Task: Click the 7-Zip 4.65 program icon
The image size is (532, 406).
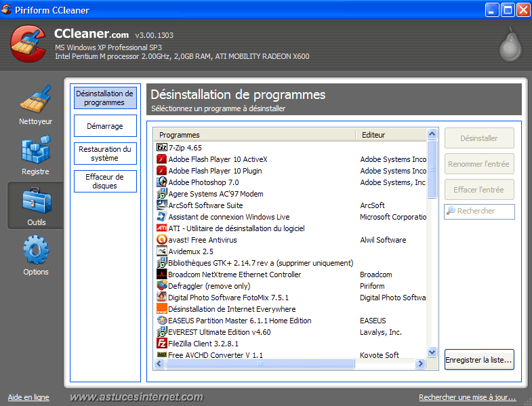Action: point(161,147)
